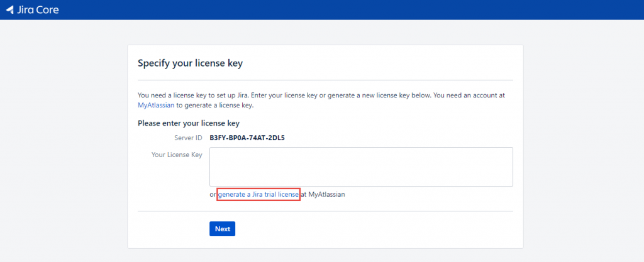Focus the Your License Key text area

pyautogui.click(x=361, y=167)
